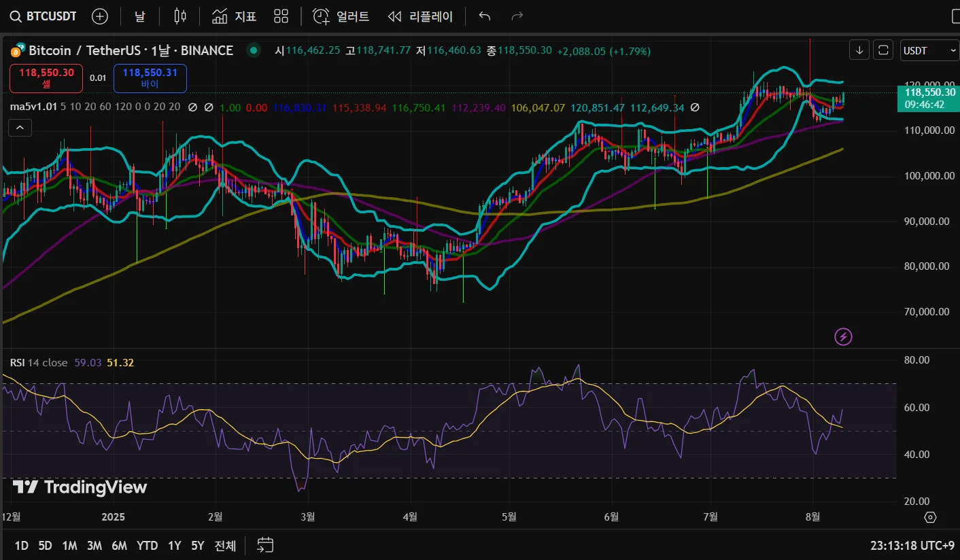Create a new alert (얼러트)
This screenshot has width=960, height=560.
[341, 16]
